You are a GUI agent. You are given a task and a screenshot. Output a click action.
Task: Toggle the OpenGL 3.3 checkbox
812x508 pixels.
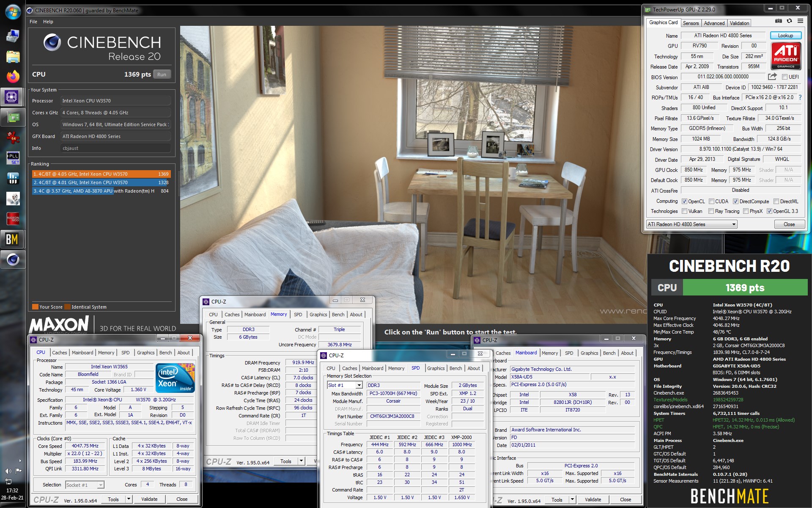tap(769, 211)
